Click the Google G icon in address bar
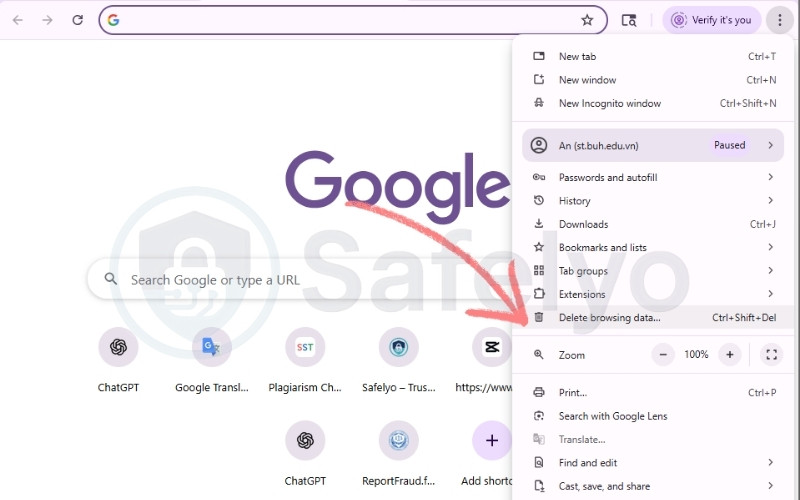This screenshot has width=800, height=500. tap(113, 20)
